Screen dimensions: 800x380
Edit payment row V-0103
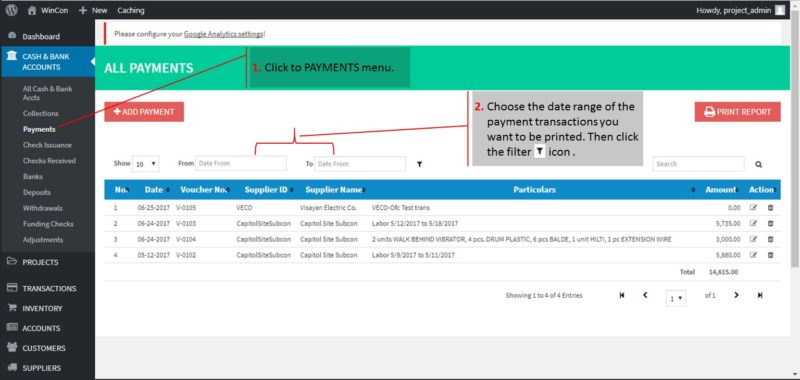(x=754, y=223)
